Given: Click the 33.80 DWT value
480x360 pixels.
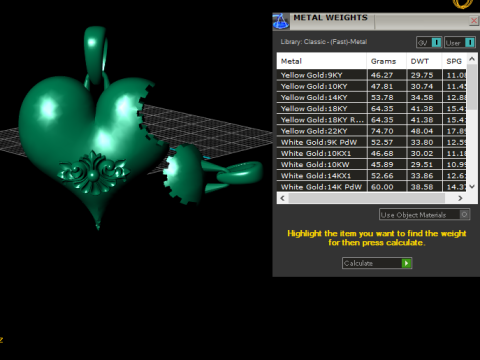Looking at the screenshot, I should pos(422,142).
